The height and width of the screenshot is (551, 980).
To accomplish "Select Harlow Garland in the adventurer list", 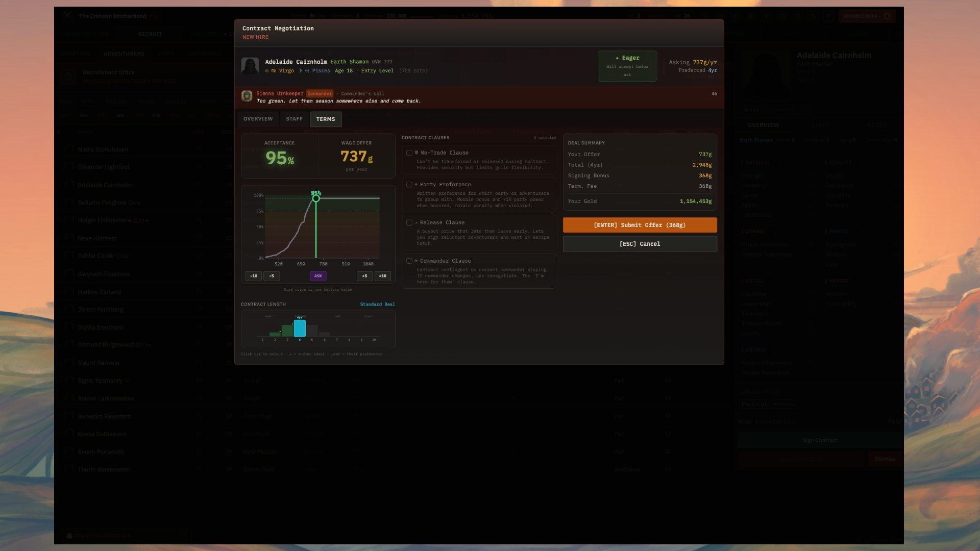I will (x=99, y=292).
